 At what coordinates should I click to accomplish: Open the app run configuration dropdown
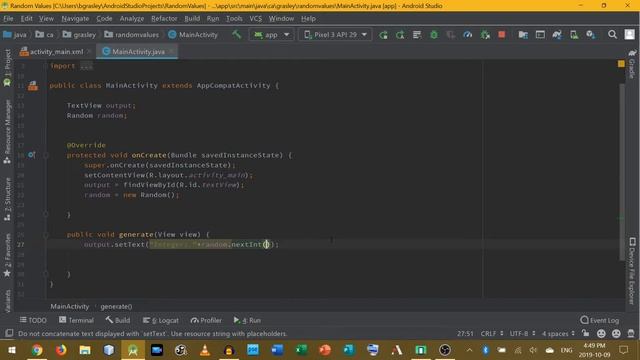click(271, 35)
